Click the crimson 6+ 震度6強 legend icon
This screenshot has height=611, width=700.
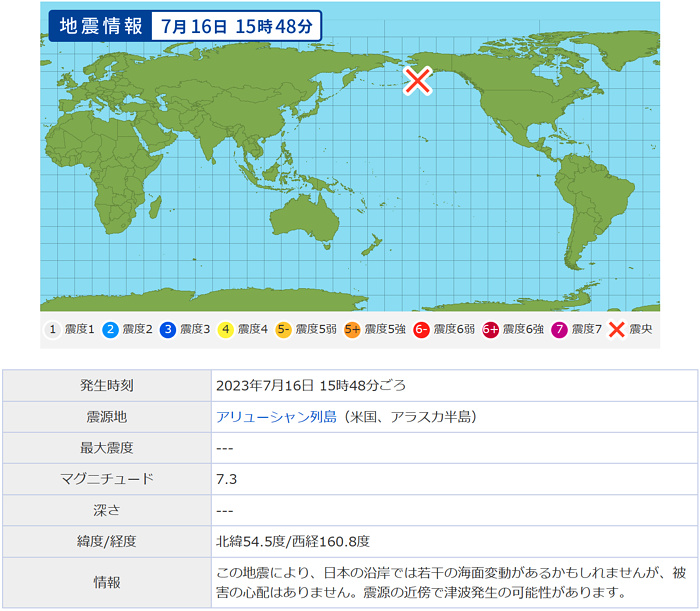[x=490, y=330]
